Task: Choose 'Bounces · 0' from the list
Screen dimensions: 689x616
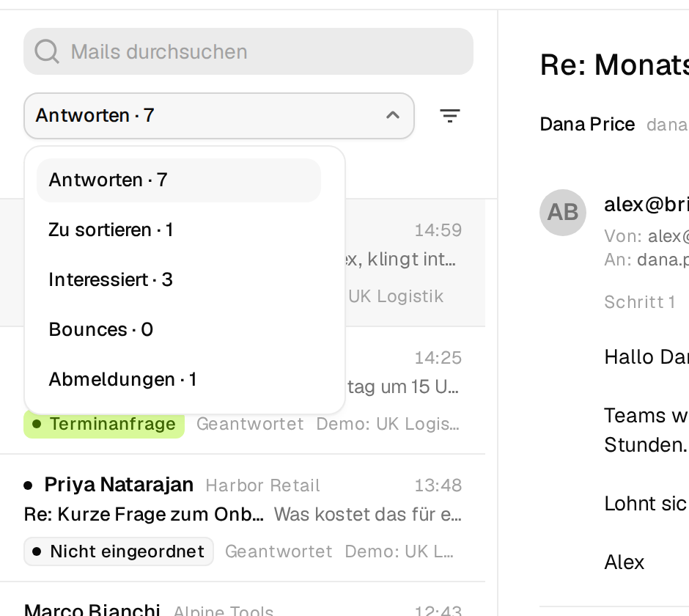Action: (178, 329)
